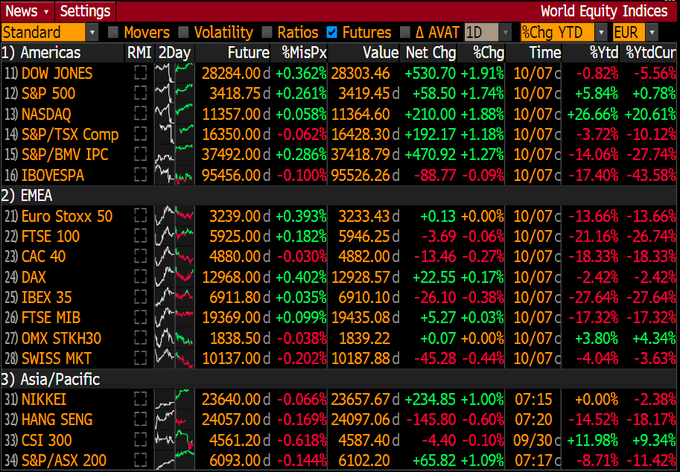Image resolution: width=680 pixels, height=472 pixels.
Task: Open the HANG SENG index
Action: [x=57, y=420]
